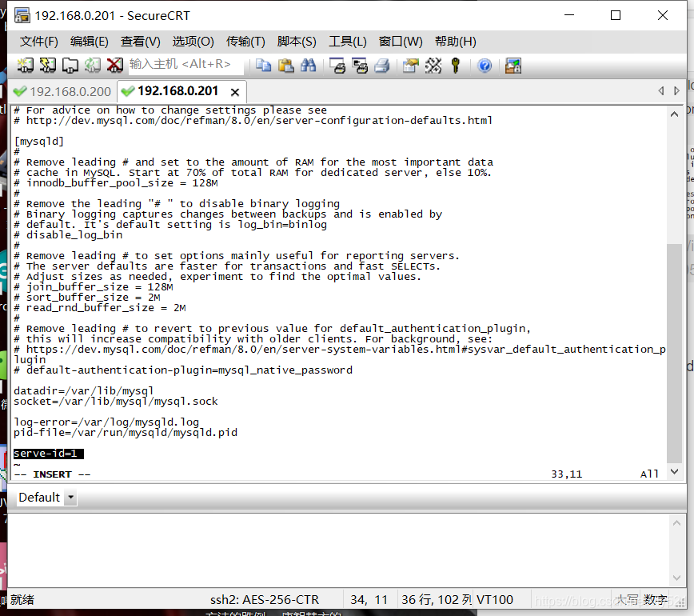694x616 pixels.
Task: Click the -- INSERT -- mode indicator
Action: click(x=52, y=474)
